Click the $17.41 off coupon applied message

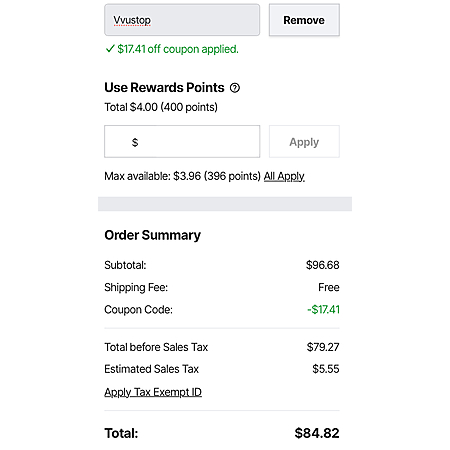click(178, 49)
